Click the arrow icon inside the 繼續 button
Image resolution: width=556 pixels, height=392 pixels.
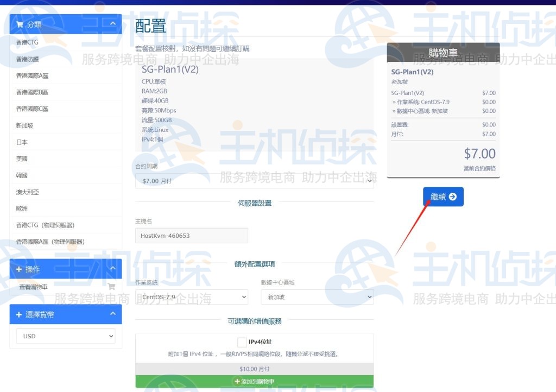[452, 197]
